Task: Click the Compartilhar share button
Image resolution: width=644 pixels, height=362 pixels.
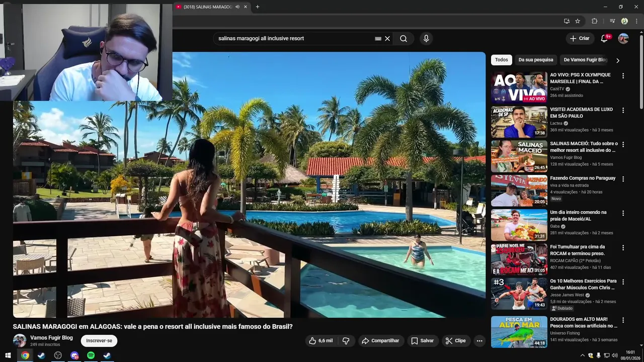Action: click(380, 341)
